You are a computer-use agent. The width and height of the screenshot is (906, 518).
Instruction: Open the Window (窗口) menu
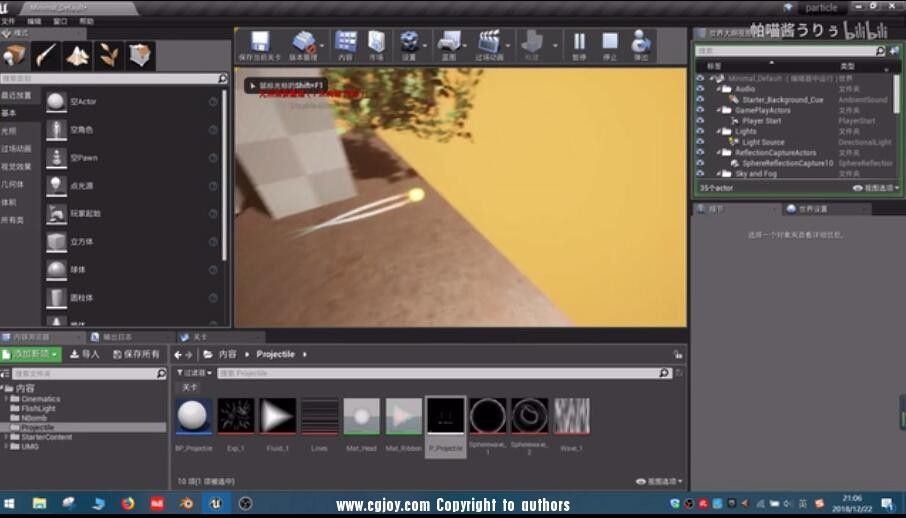click(60, 21)
